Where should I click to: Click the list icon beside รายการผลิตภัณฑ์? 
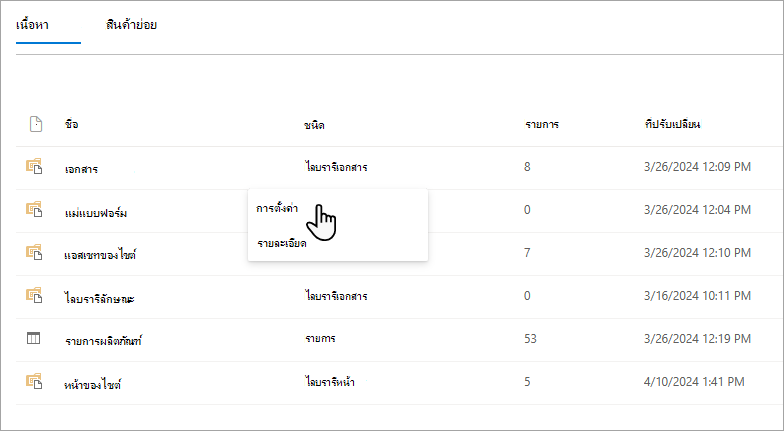tap(33, 338)
